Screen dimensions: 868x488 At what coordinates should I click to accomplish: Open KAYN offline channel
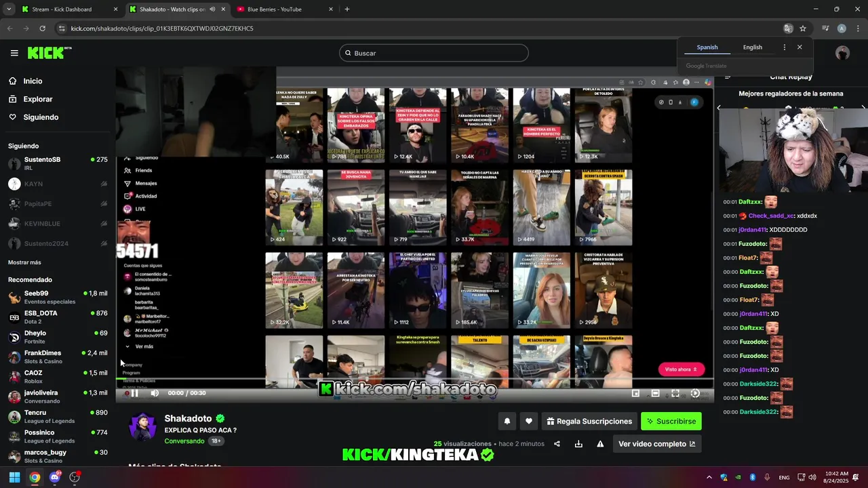[58, 184]
